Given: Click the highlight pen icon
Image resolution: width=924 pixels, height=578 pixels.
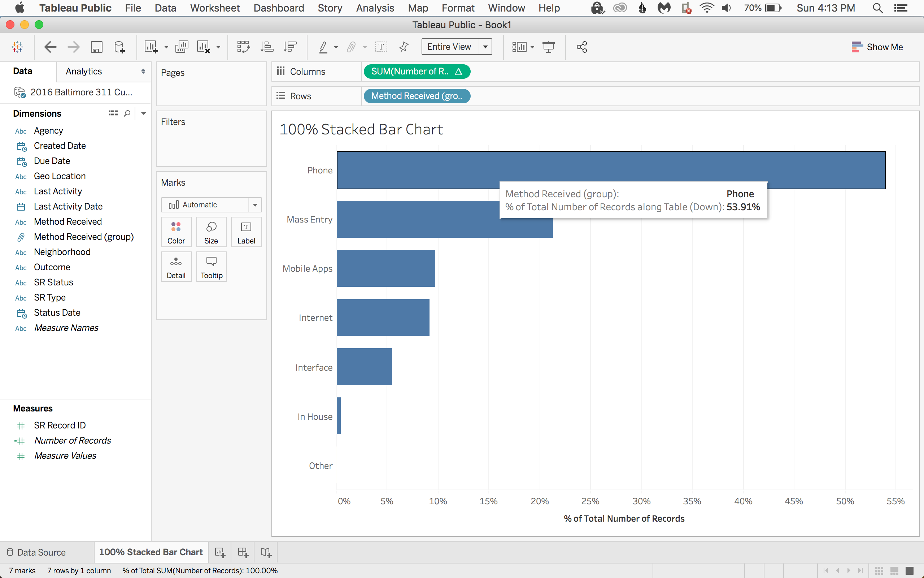Looking at the screenshot, I should pyautogui.click(x=323, y=47).
